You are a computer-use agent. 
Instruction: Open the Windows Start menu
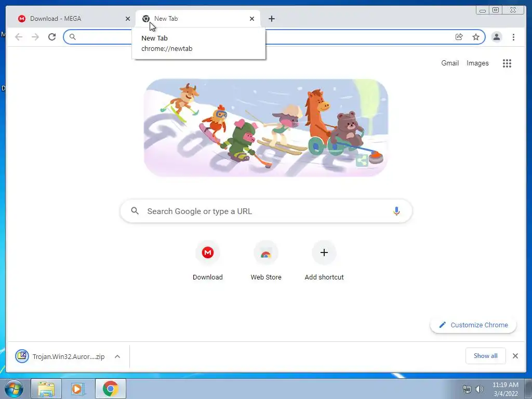tap(14, 389)
